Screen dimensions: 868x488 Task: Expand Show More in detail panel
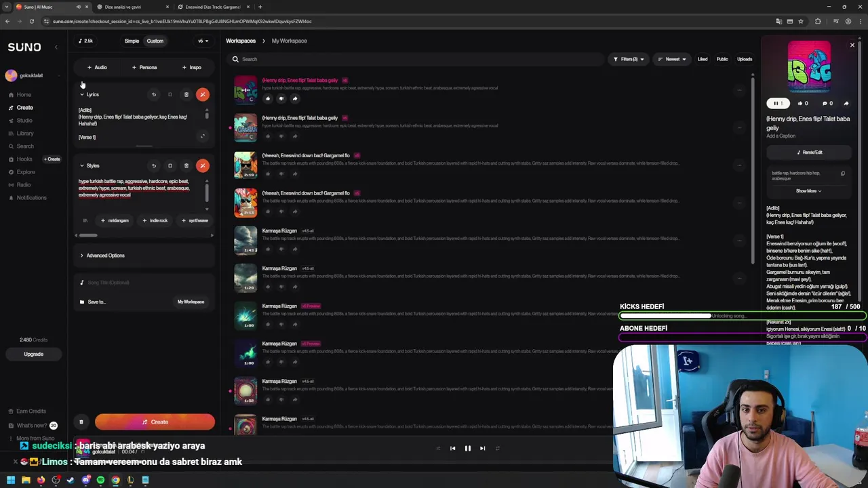[808, 191]
